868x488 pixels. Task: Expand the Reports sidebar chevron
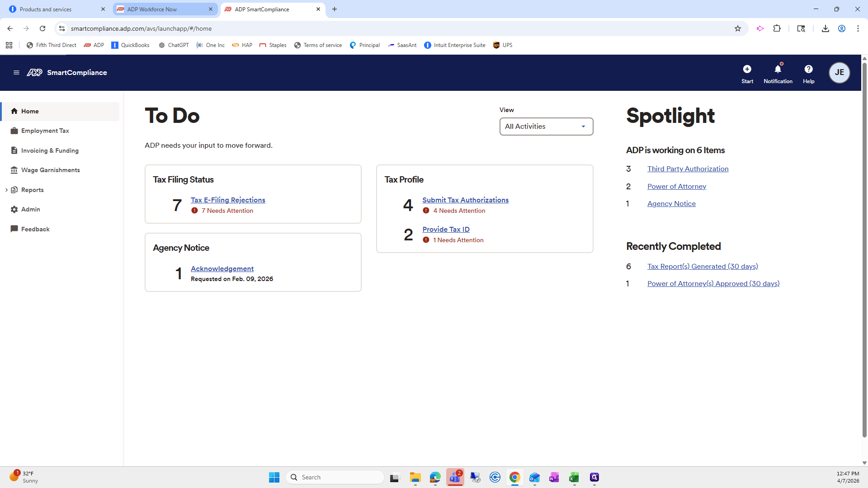pos(6,190)
